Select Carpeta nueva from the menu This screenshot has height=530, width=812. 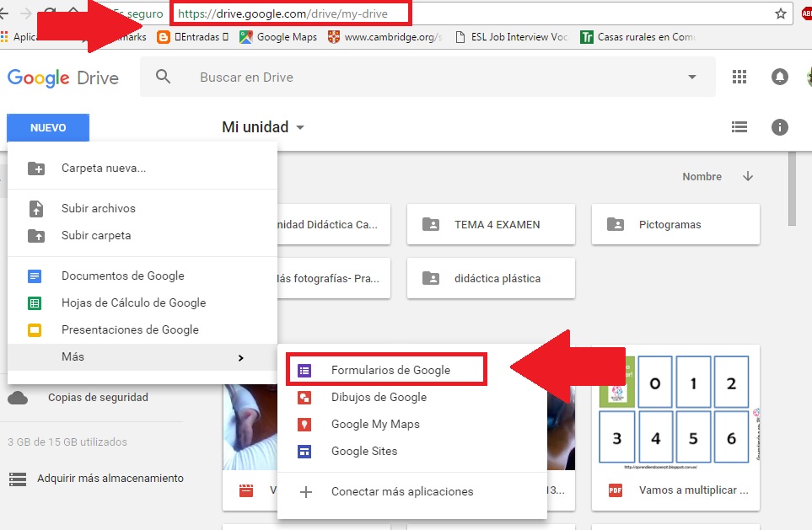point(143,169)
